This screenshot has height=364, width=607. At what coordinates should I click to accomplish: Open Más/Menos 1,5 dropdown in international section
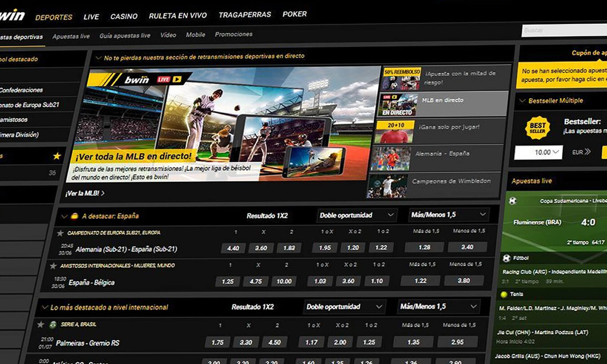[x=439, y=306]
